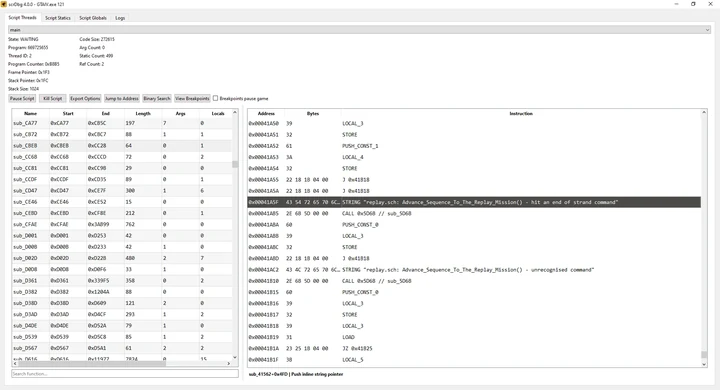720x390 pixels.
Task: Select the instruction row at address 0x00041A50
Action: pyautogui.click(x=474, y=124)
